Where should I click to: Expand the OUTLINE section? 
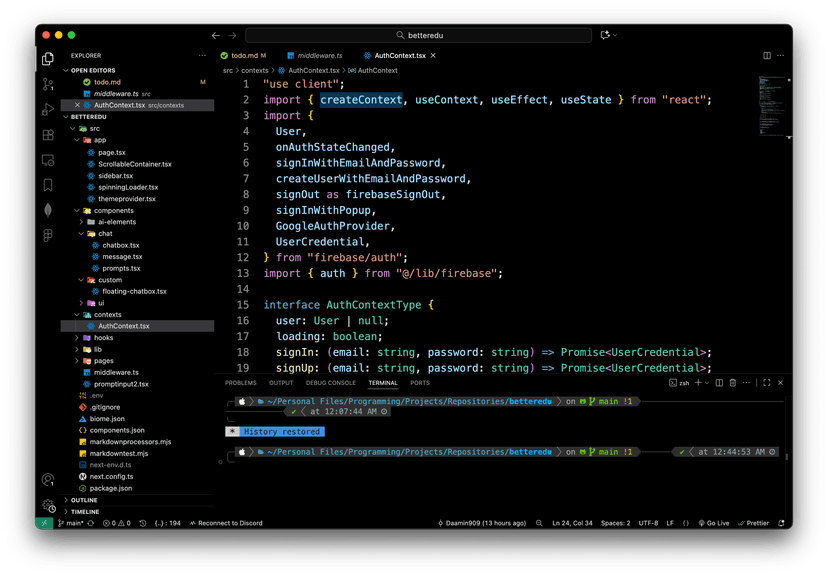pyautogui.click(x=84, y=500)
